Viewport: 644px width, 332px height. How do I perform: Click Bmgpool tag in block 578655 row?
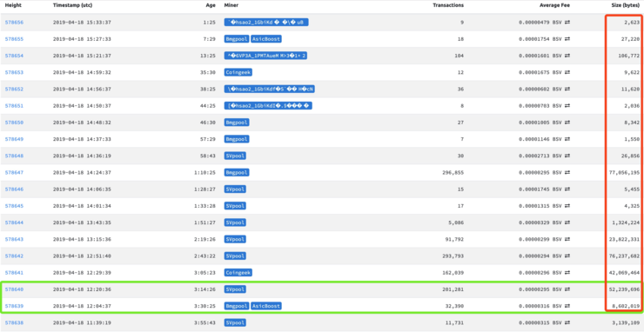click(237, 39)
